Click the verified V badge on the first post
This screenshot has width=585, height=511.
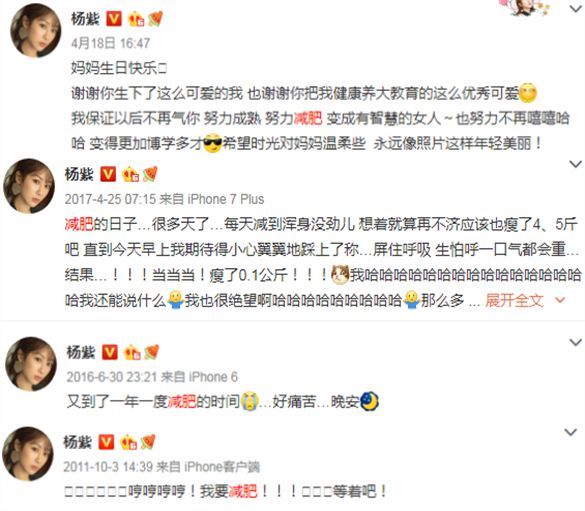pyautogui.click(x=114, y=19)
